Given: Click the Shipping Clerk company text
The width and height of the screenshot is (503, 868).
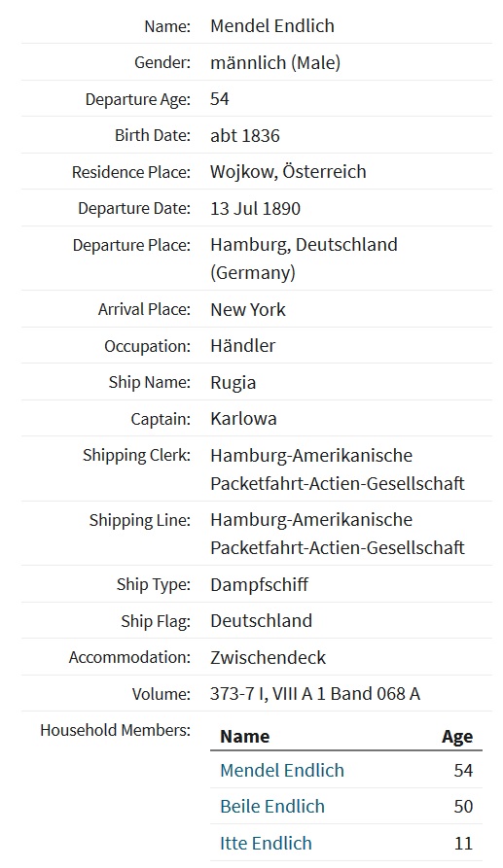Looking at the screenshot, I should pos(338,469).
